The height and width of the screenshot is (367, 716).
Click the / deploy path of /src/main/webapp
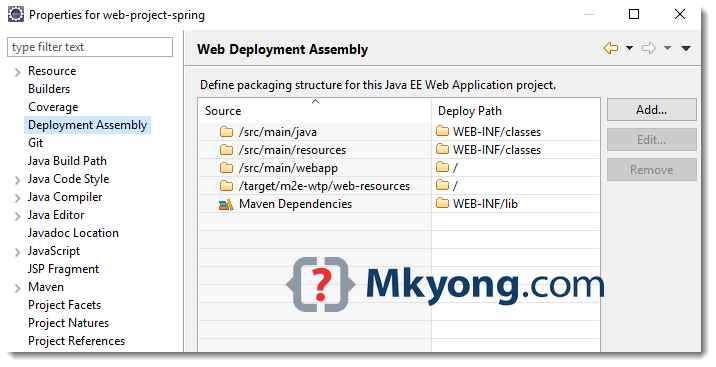[x=455, y=168]
